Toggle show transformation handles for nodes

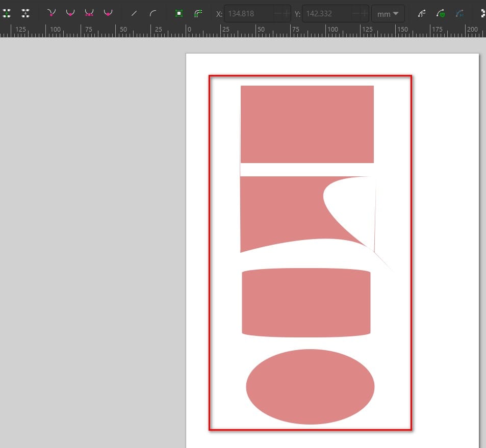[x=482, y=13]
